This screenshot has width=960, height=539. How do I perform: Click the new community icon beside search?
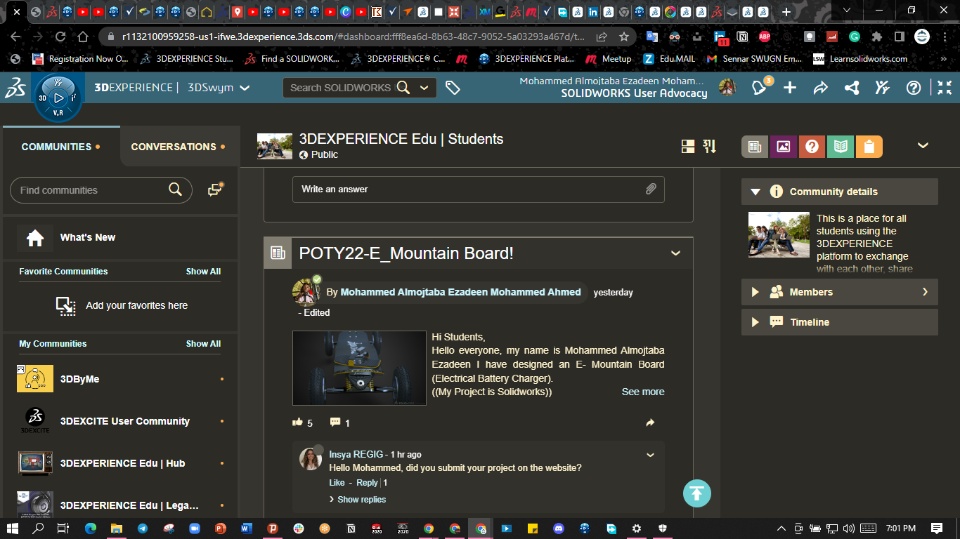click(215, 189)
